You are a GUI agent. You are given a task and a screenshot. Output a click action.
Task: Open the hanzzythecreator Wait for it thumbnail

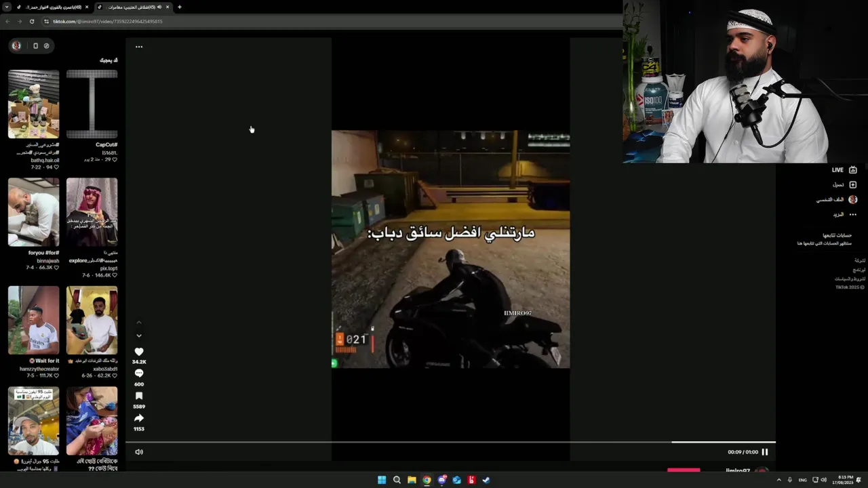(x=33, y=320)
